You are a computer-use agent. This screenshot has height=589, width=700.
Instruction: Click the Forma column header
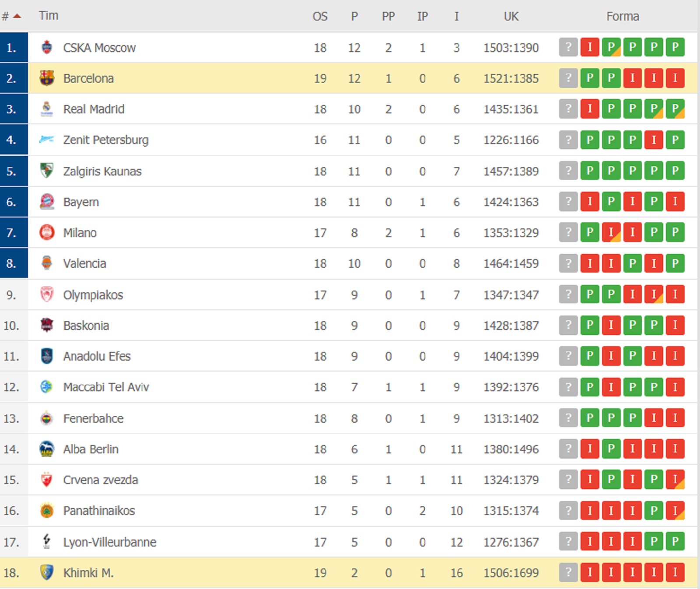tap(623, 17)
